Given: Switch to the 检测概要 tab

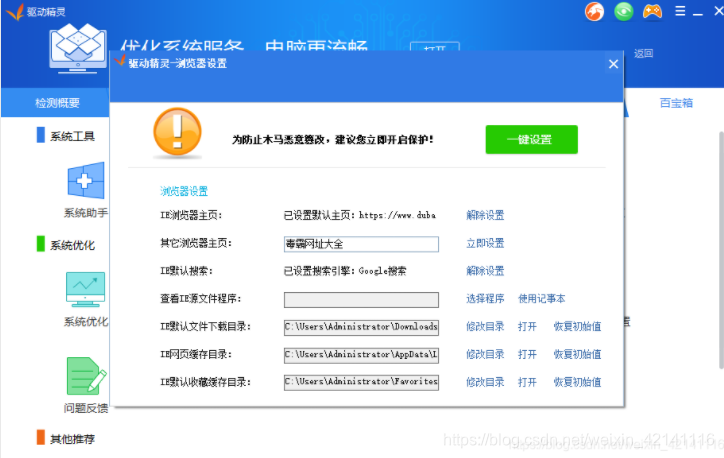Looking at the screenshot, I should (x=57, y=103).
